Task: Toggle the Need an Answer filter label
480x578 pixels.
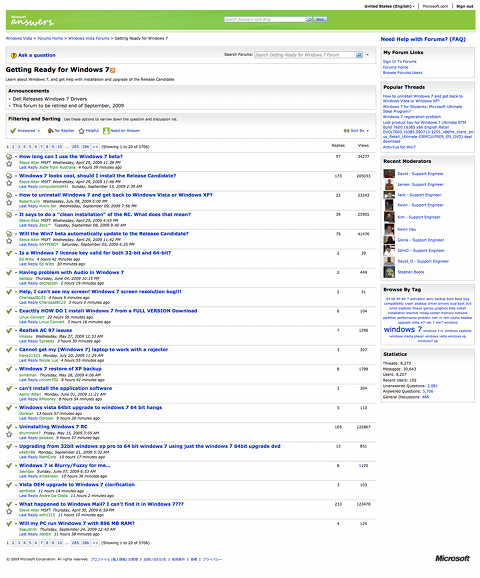Action: click(125, 131)
